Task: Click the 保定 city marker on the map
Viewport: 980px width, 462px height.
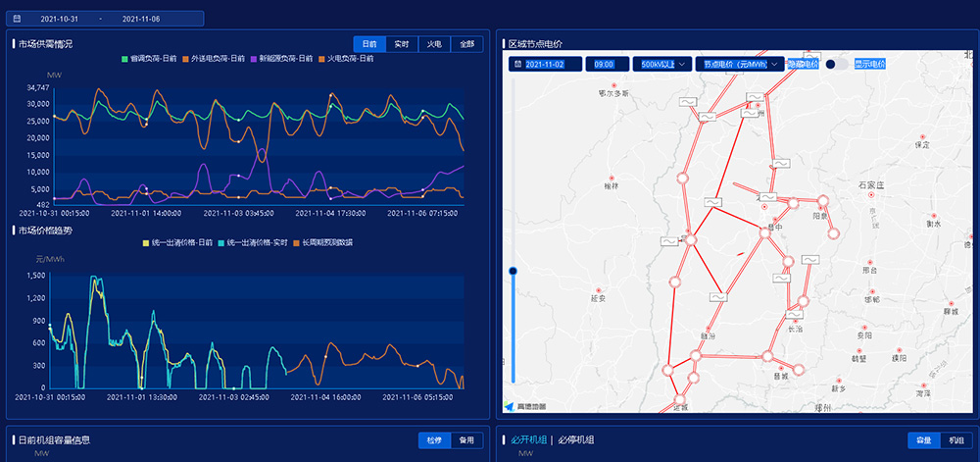Action: [x=922, y=137]
